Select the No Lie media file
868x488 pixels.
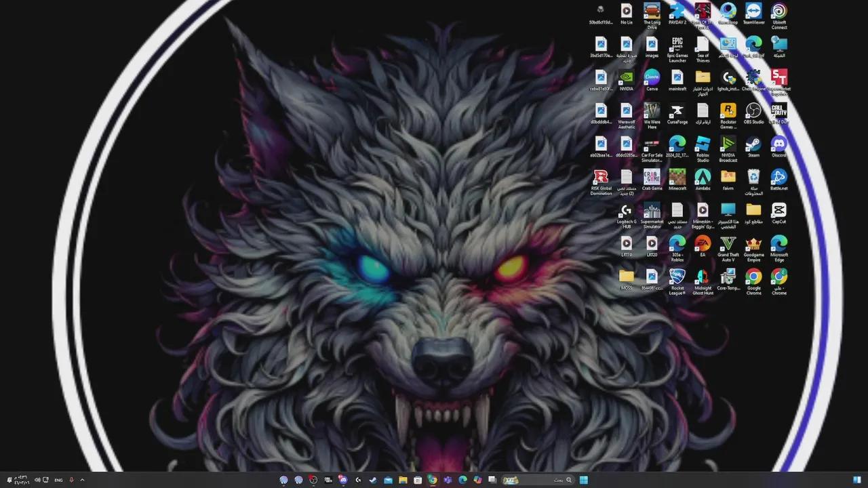(x=627, y=14)
